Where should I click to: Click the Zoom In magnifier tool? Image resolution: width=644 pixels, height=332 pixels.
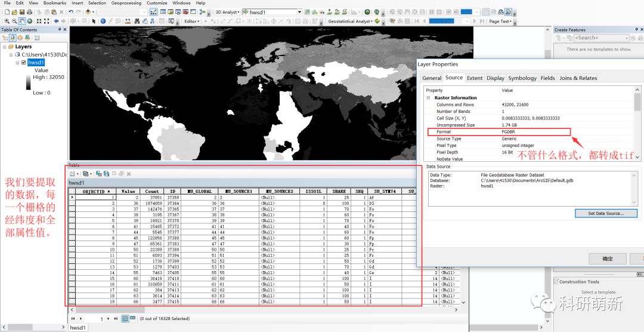coord(6,21)
